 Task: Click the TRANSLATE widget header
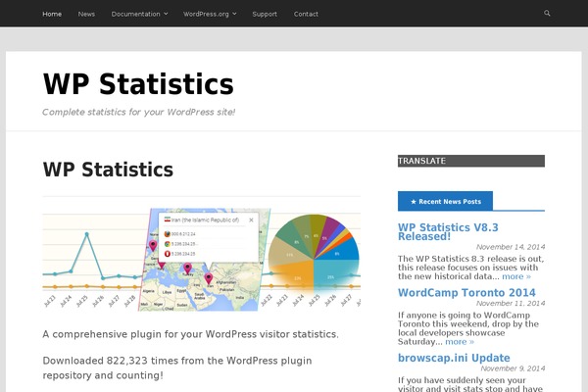coord(471,161)
